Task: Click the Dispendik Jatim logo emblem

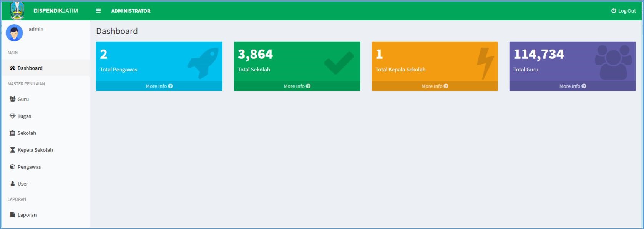Action: click(x=17, y=10)
